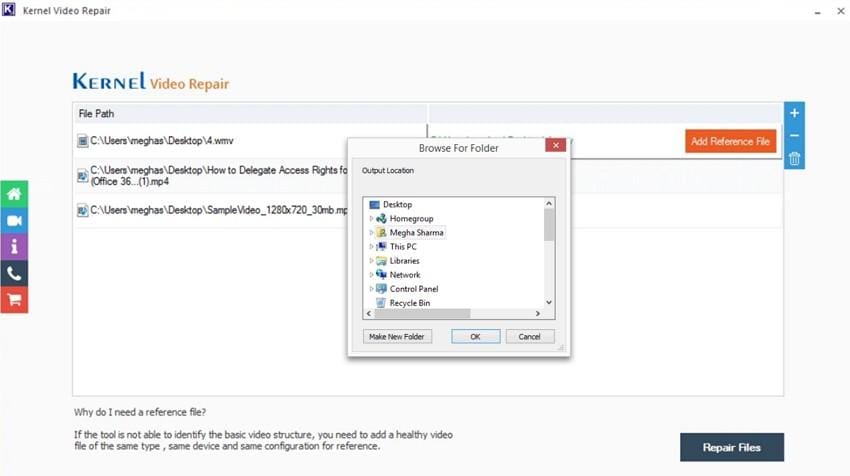
Task: Expand the Homegroup node arrow
Action: point(371,218)
